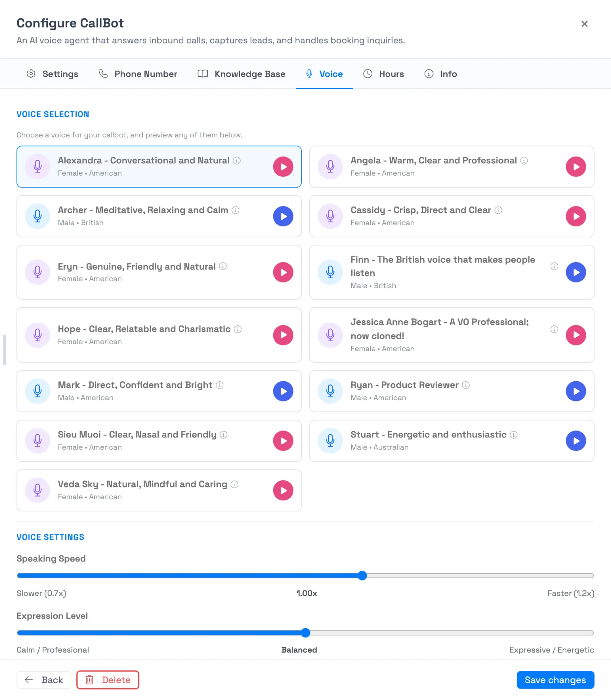The image size is (611, 700).
Task: Play preview of Archer voice
Action: (x=283, y=216)
